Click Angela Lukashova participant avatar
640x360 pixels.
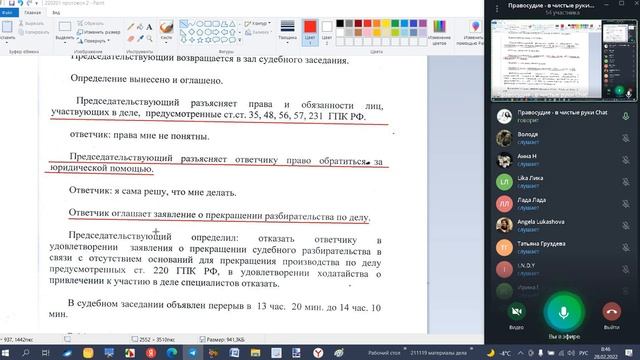[504, 225]
